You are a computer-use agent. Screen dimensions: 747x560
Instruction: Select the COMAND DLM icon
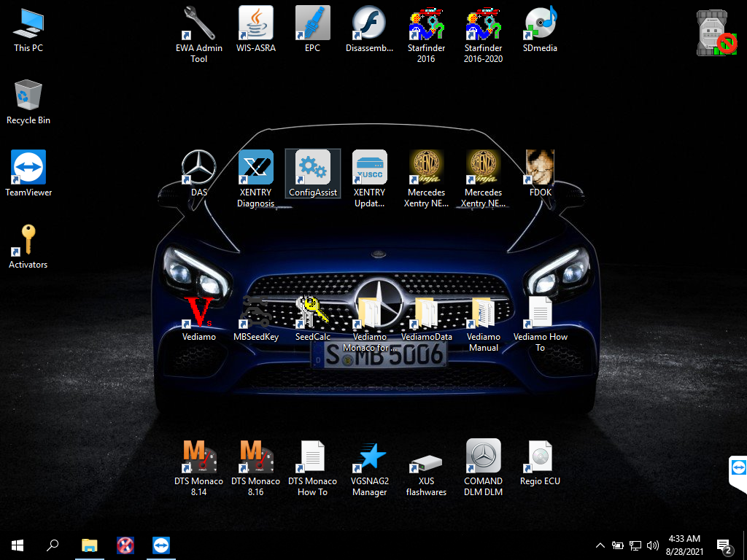click(483, 457)
